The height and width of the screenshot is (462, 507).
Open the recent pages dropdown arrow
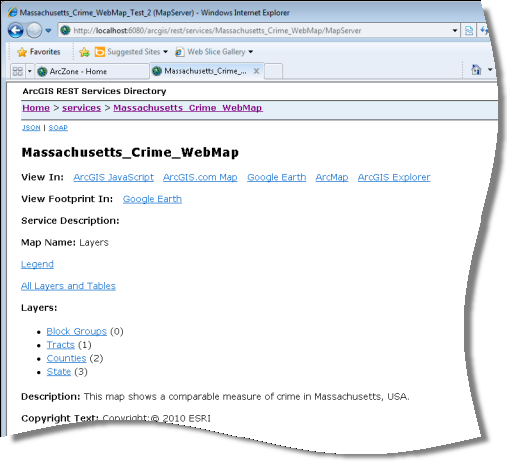pos(48,31)
